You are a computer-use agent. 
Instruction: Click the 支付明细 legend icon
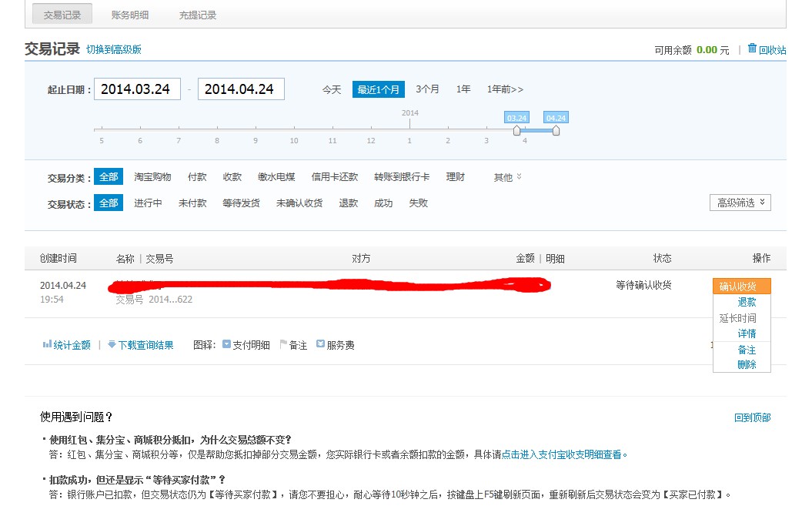pos(226,344)
